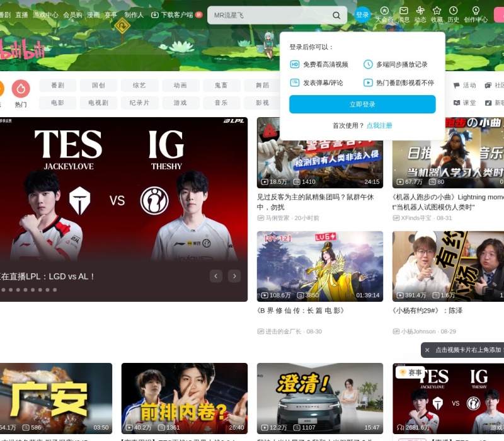The height and width of the screenshot is (441, 504).
Task: Open the 制作人 nav item
Action: [x=134, y=14]
